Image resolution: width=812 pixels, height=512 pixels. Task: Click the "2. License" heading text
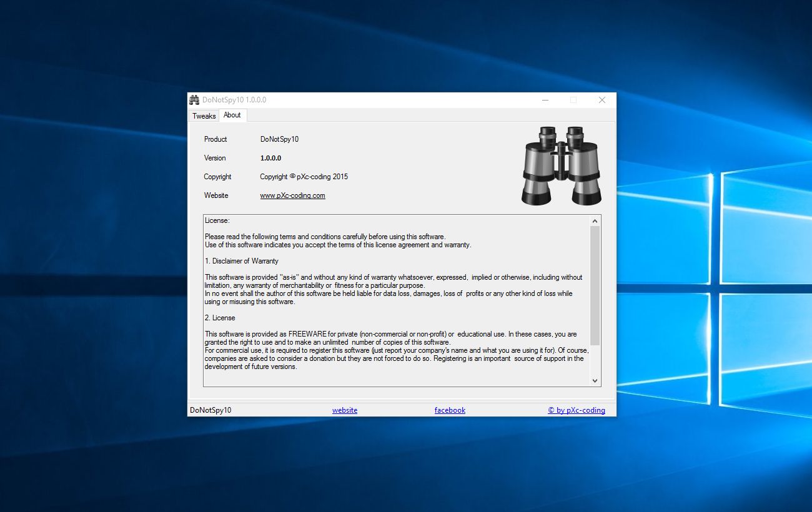coord(220,318)
